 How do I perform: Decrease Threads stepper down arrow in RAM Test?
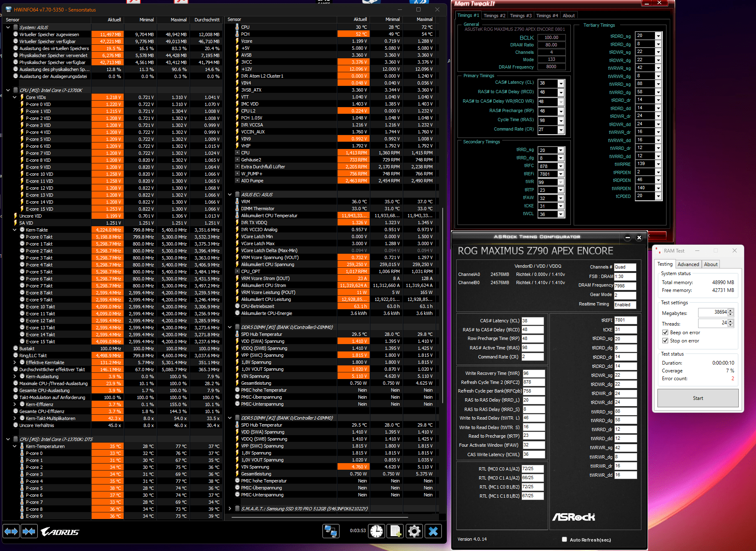coord(731,325)
